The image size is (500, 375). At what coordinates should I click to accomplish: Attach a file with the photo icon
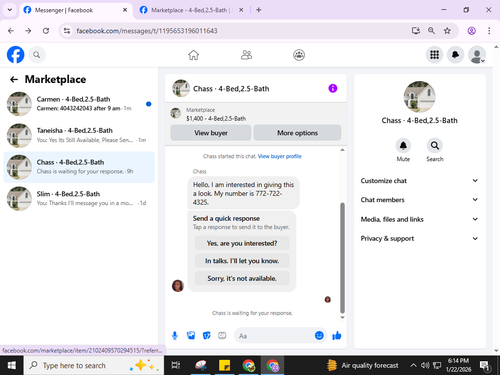191,335
